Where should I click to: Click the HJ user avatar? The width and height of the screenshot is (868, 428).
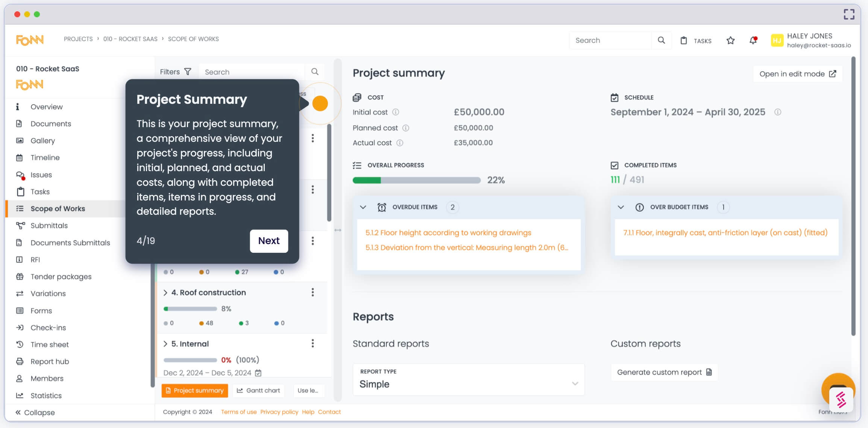click(x=777, y=40)
